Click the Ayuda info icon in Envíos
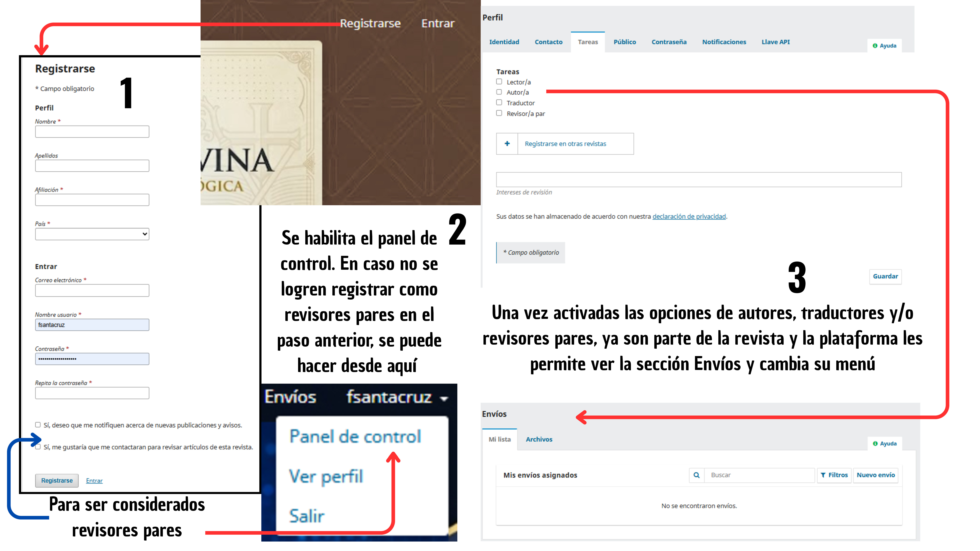Image resolution: width=980 pixels, height=551 pixels. pyautogui.click(x=875, y=443)
